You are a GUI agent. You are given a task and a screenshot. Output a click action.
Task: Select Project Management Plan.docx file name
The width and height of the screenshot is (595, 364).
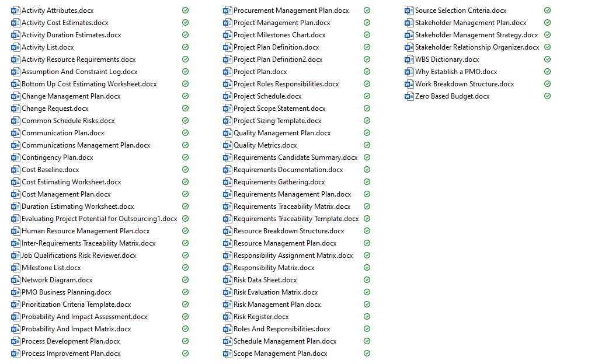click(x=282, y=23)
